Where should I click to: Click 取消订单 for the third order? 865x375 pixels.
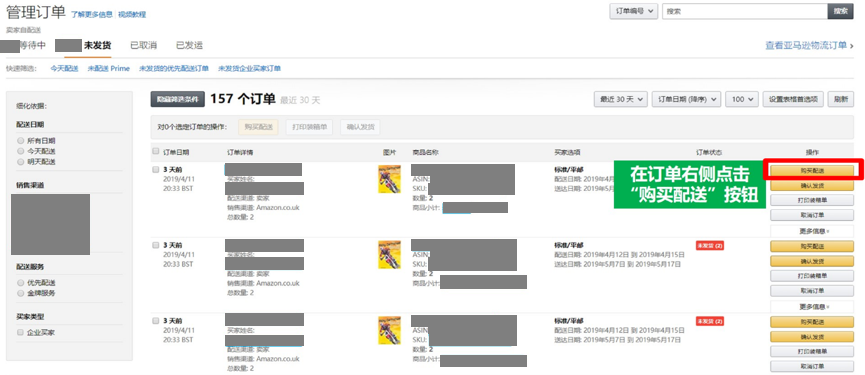click(812, 366)
